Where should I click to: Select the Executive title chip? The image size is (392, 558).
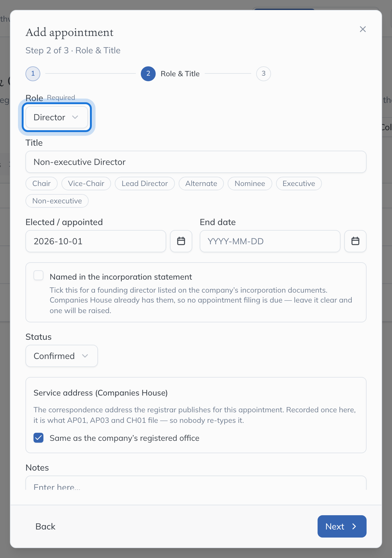(299, 184)
